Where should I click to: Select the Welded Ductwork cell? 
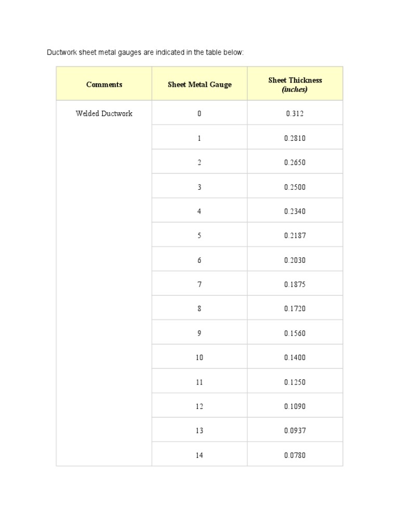[104, 114]
